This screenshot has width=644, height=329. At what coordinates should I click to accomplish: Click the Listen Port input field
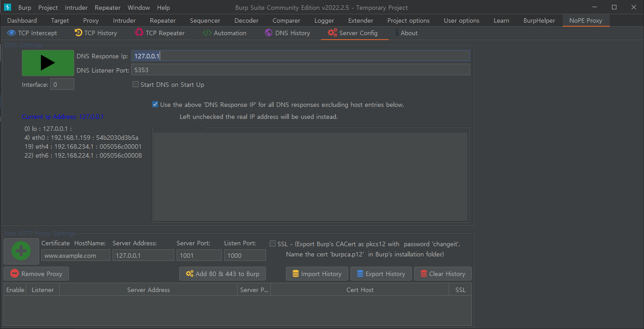[x=245, y=256]
